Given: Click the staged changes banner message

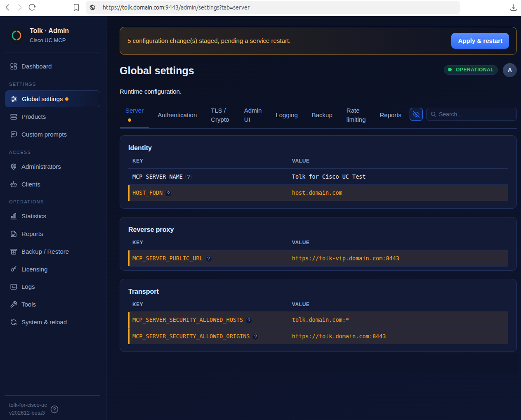Looking at the screenshot, I should coord(209,41).
